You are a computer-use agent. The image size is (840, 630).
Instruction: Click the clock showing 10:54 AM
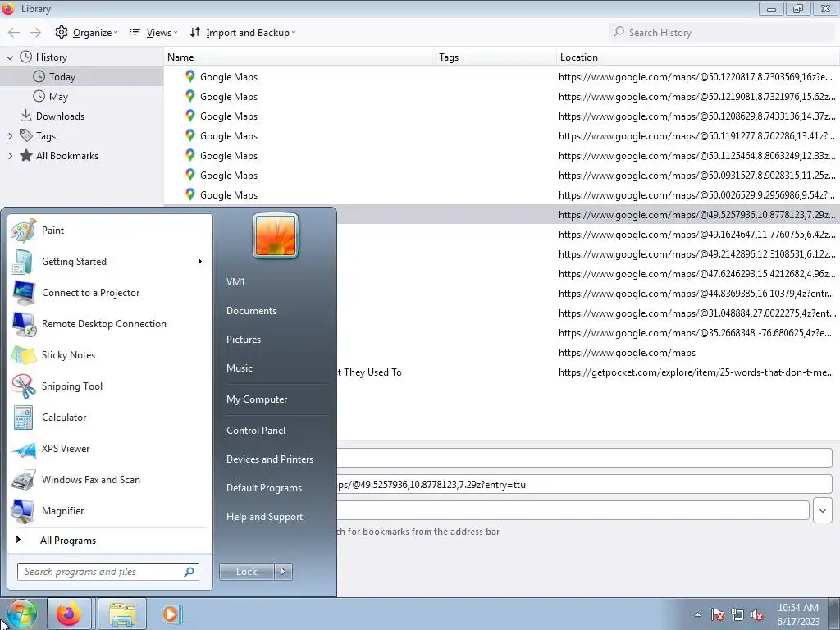(x=797, y=608)
